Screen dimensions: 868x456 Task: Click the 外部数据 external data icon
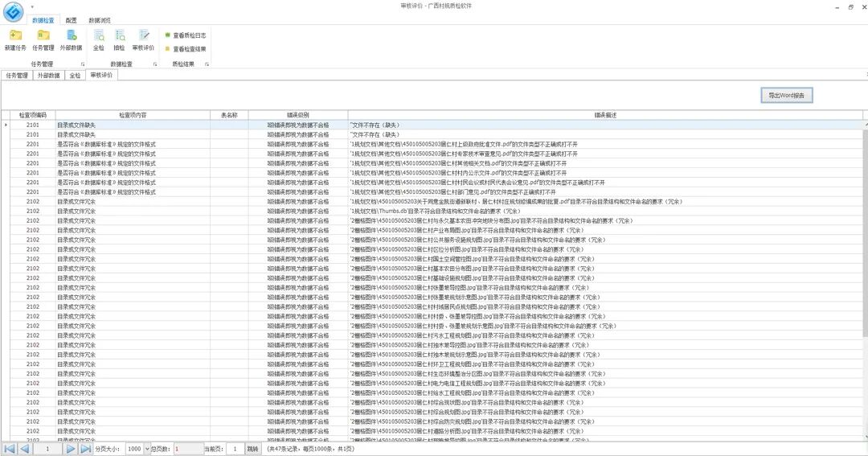tap(71, 40)
